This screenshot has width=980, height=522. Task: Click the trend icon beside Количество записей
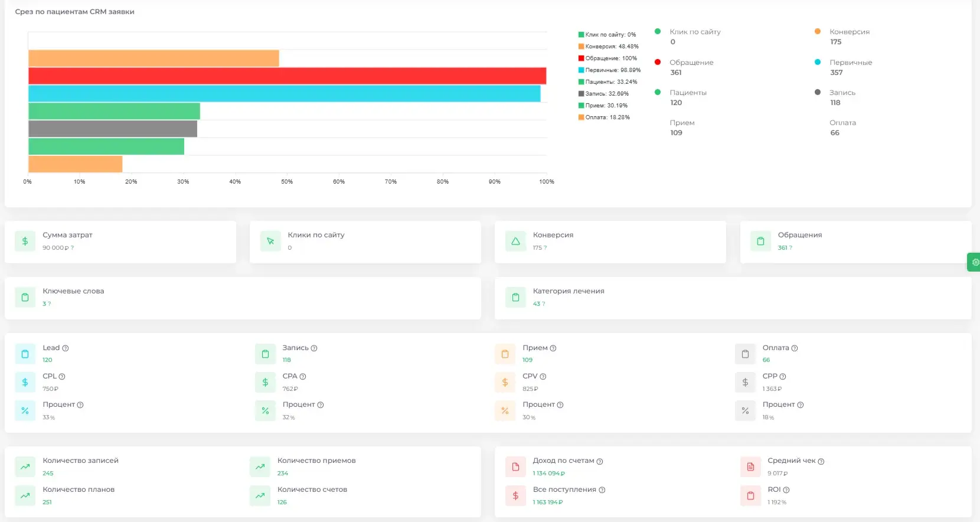coord(25,466)
